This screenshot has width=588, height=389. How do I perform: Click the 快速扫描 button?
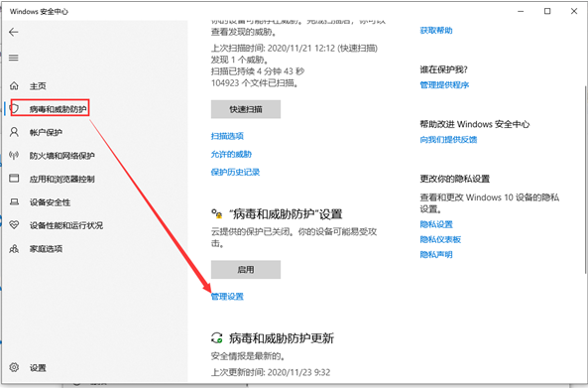point(246,109)
